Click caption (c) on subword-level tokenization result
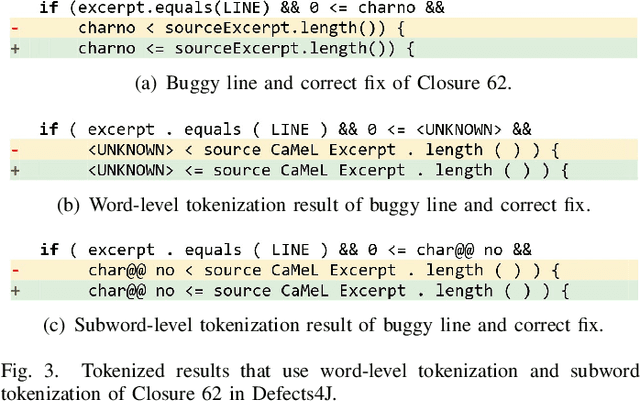This screenshot has height=402, width=640. [x=320, y=326]
